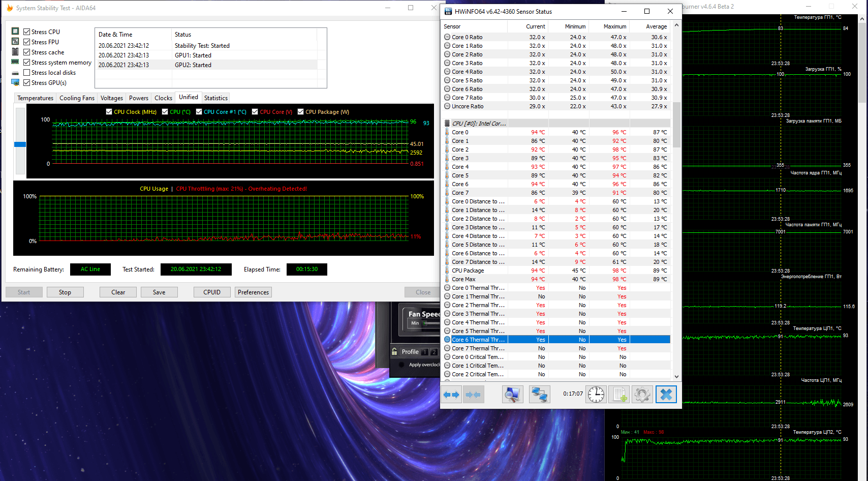Start logging with the sheet-plus icon in HWiNFO

pos(619,395)
